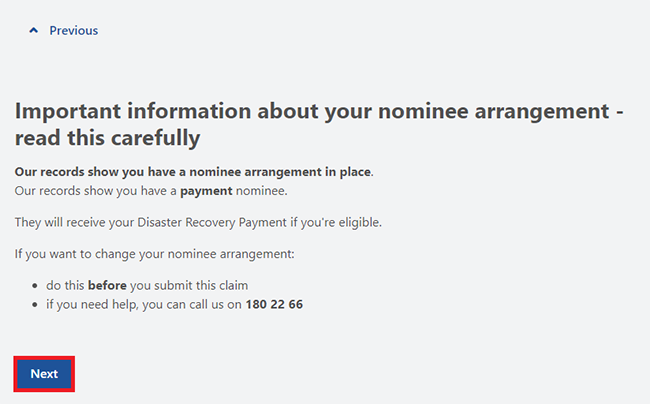The image size is (650, 404).
Task: Click the words 'call us on'
Action: 213,304
